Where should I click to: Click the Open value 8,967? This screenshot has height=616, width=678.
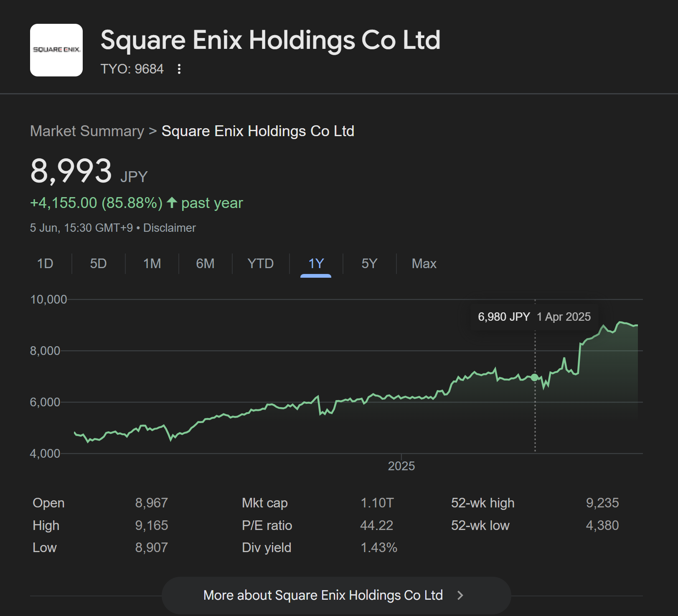pyautogui.click(x=151, y=503)
